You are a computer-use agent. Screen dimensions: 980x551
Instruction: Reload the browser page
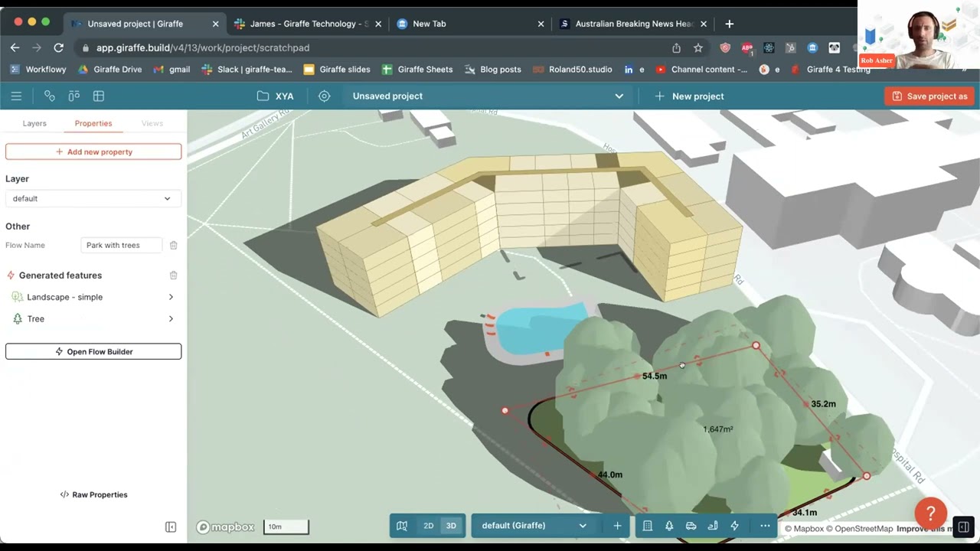coord(58,47)
